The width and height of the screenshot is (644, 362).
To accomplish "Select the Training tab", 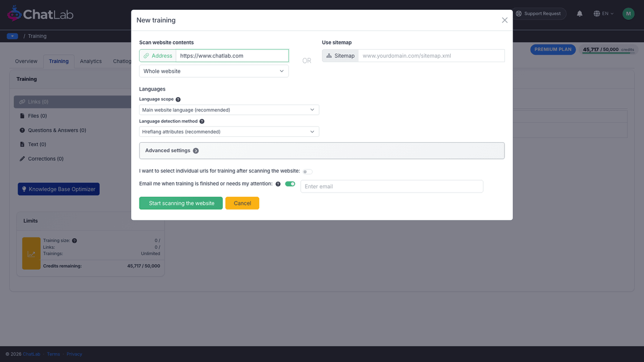I will (x=58, y=61).
